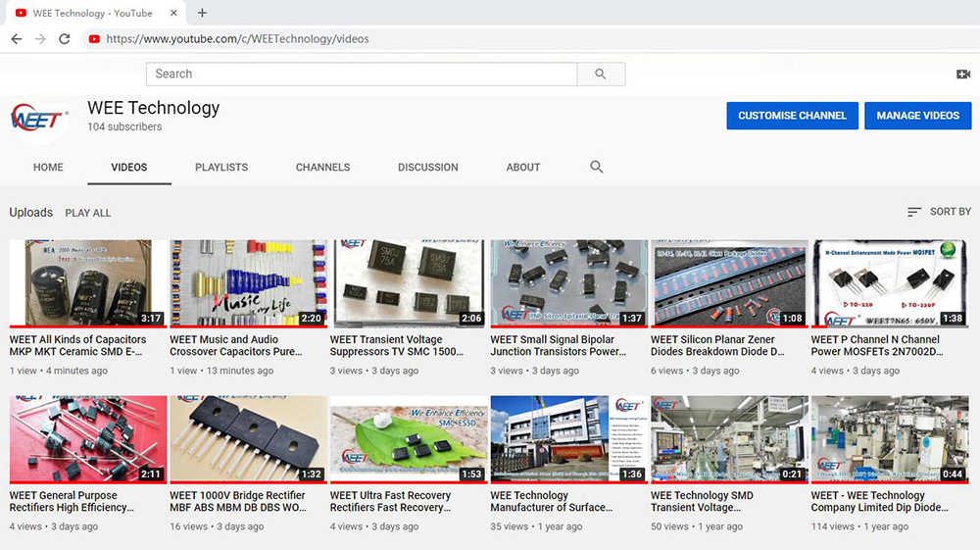Click PLAY ALL next to Uploads

coord(88,213)
